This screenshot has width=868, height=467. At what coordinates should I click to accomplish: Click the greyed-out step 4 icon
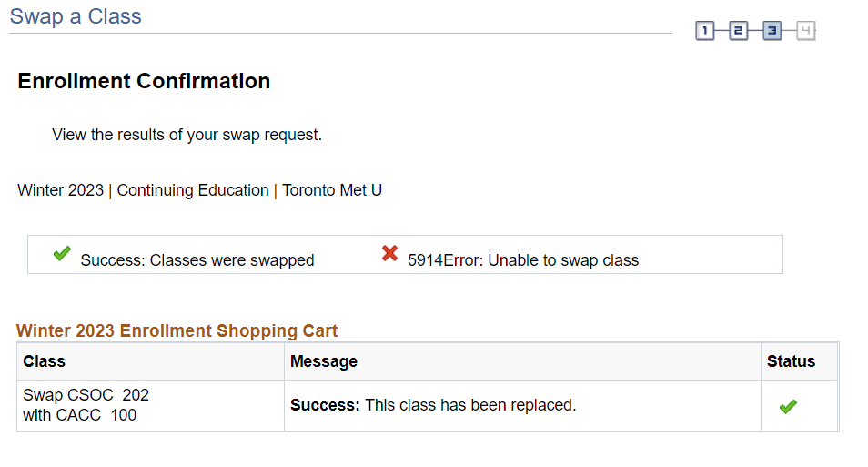(805, 32)
